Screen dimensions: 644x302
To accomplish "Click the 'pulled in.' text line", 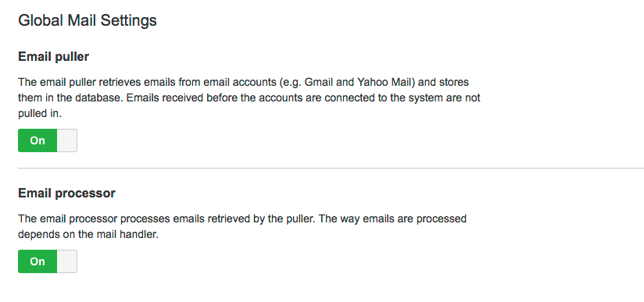I will (x=40, y=114).
